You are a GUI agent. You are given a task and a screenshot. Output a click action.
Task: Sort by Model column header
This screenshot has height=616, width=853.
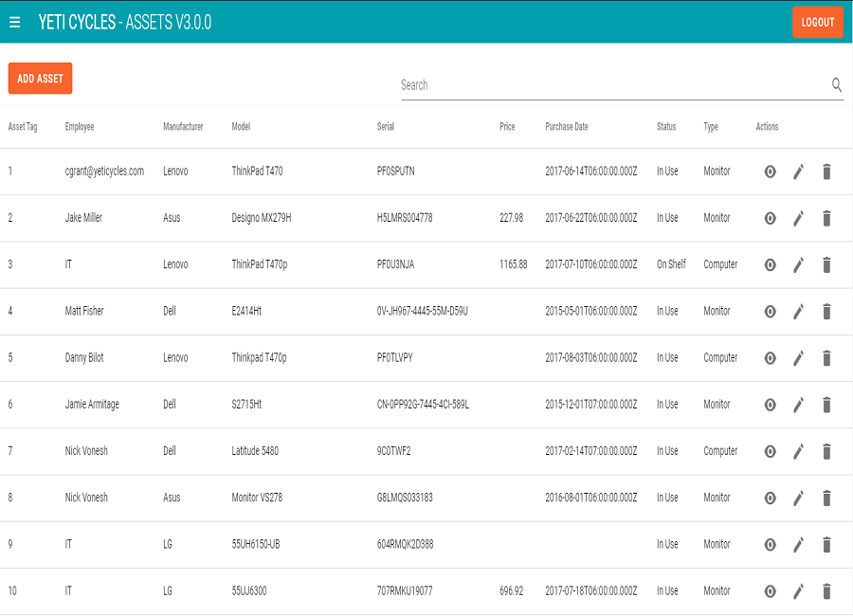pyautogui.click(x=241, y=127)
